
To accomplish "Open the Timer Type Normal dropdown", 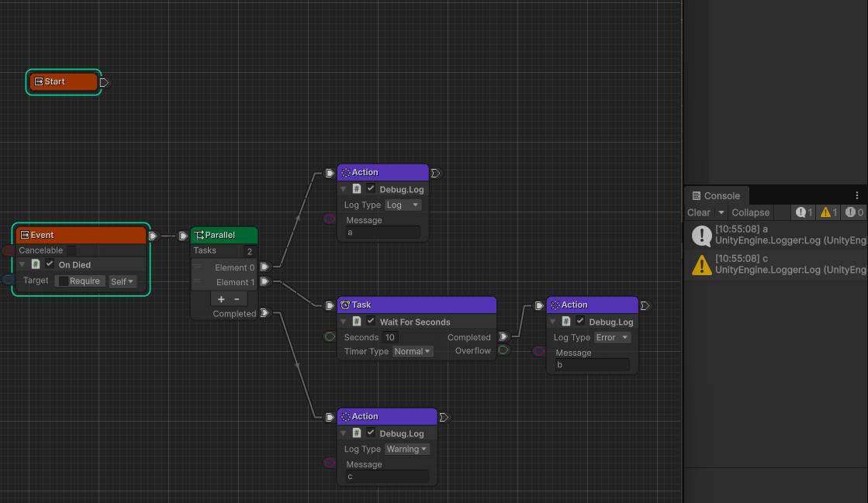I will coord(412,351).
